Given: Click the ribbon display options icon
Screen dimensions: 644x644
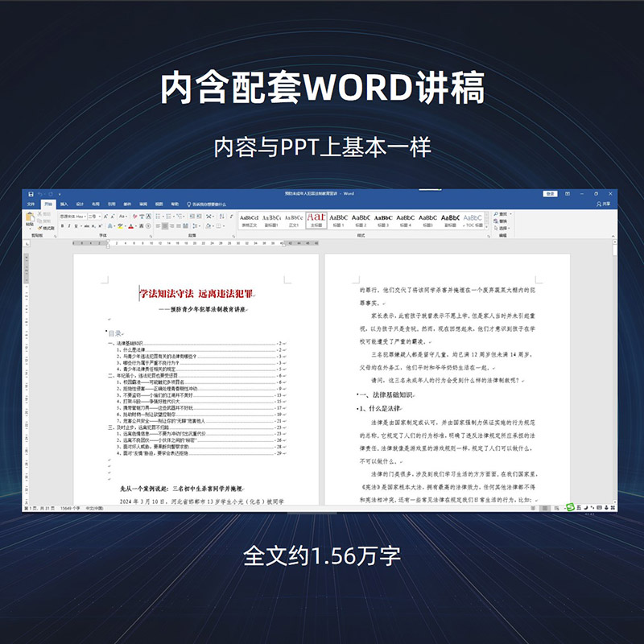Looking at the screenshot, I should pyautogui.click(x=568, y=194).
